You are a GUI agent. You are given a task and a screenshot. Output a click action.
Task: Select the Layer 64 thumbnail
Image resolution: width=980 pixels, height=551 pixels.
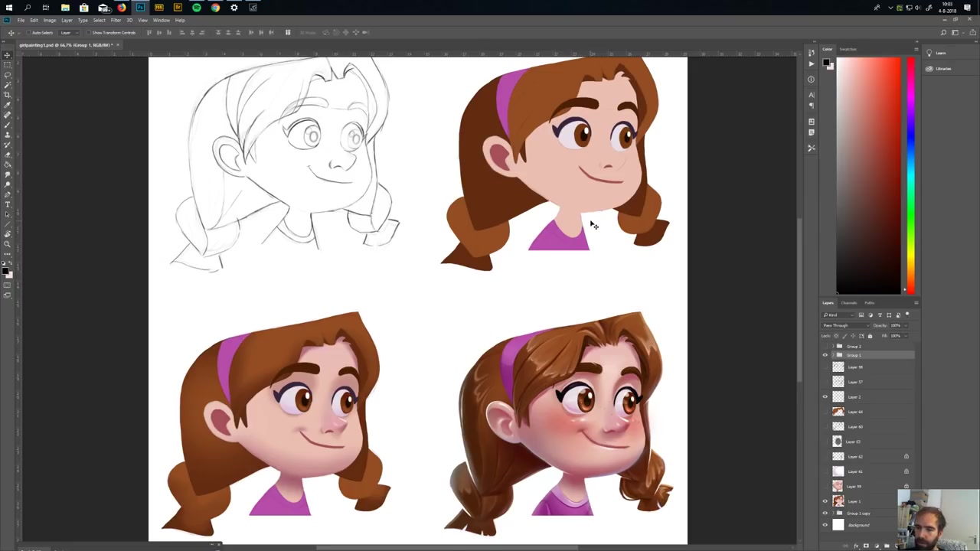(838, 412)
